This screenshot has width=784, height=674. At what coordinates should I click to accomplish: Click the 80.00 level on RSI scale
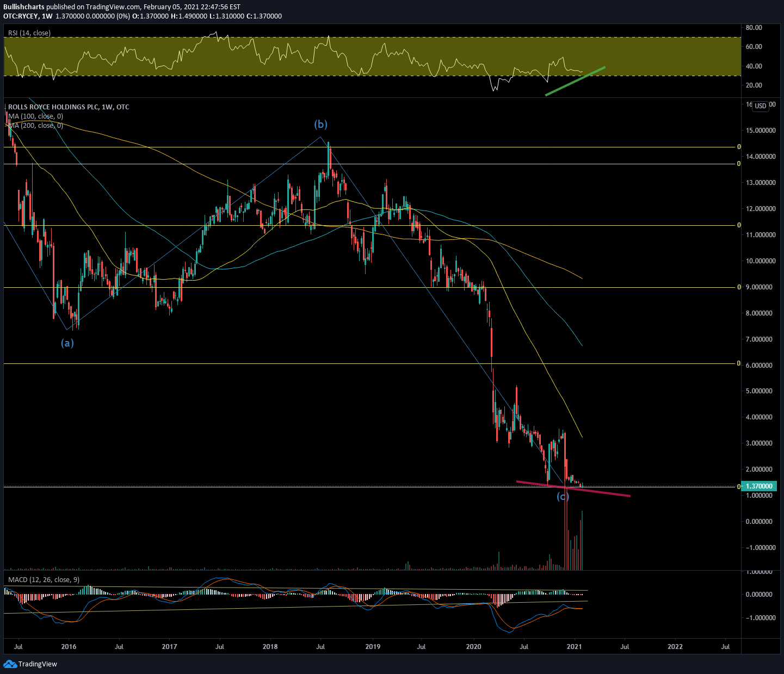coord(754,28)
